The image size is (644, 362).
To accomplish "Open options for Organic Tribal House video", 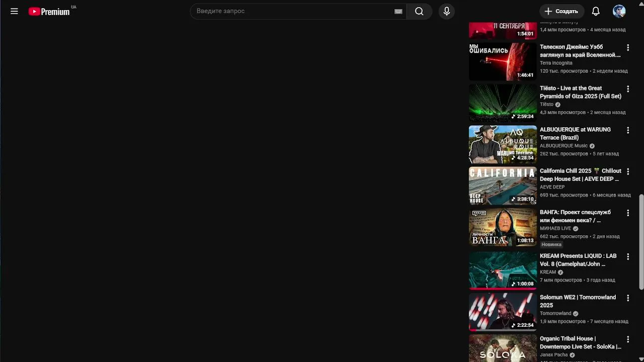I will (628, 339).
